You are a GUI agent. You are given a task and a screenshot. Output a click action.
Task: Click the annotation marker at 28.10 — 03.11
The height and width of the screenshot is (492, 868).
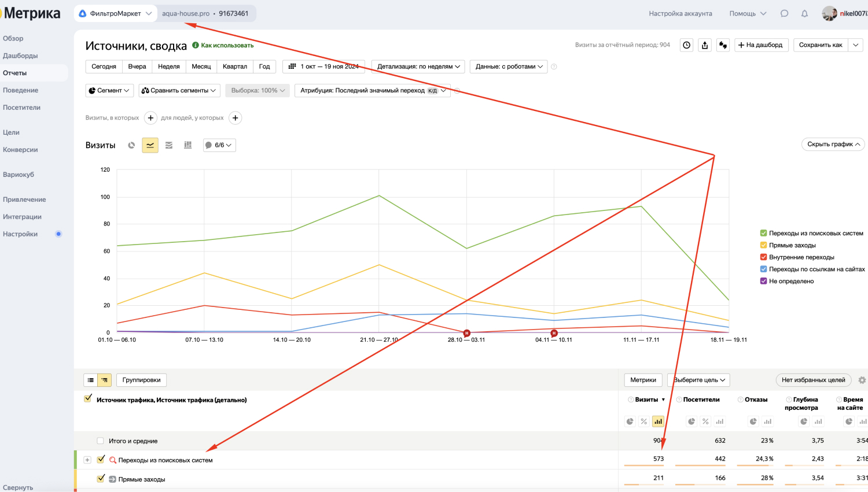tap(466, 333)
